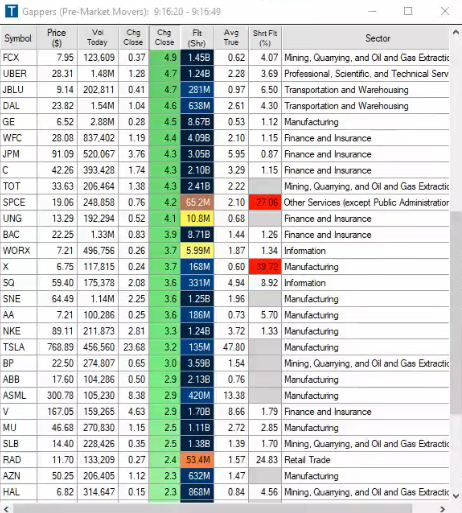Viewport: 462px width, 513px height.
Task: Select the SNE symbol cell
Action: point(18,299)
